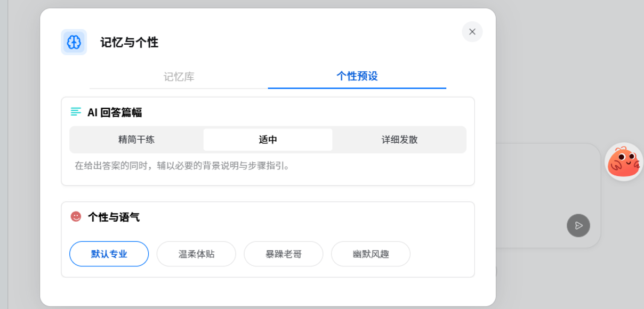Click the smiley icon beside 个性与语气
Image resolution: width=644 pixels, height=309 pixels.
(76, 216)
